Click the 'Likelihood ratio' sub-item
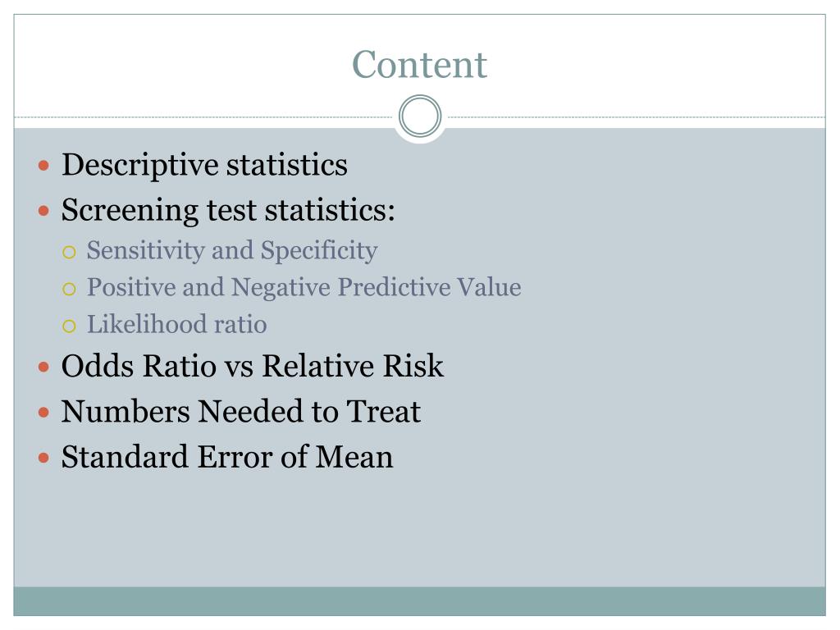 click(177, 324)
